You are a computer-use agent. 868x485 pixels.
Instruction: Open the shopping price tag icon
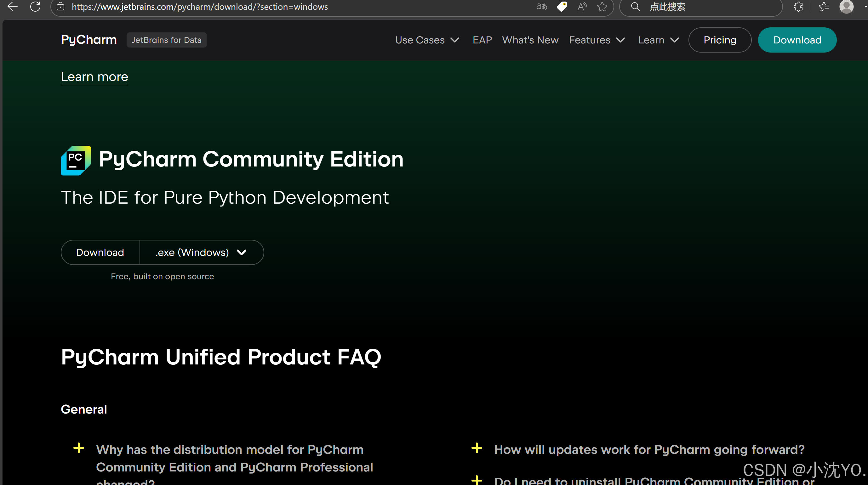click(562, 6)
